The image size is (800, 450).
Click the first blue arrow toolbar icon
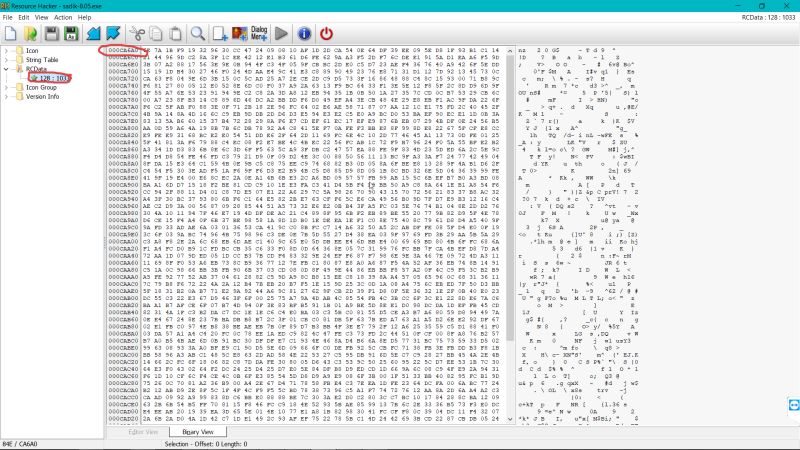pos(93,34)
